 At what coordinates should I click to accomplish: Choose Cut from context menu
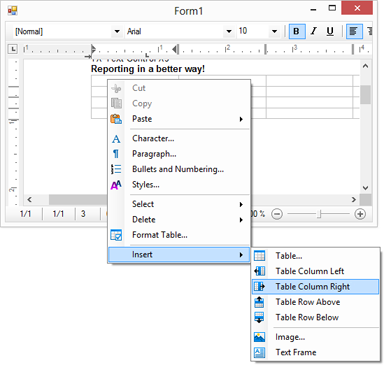pos(179,88)
